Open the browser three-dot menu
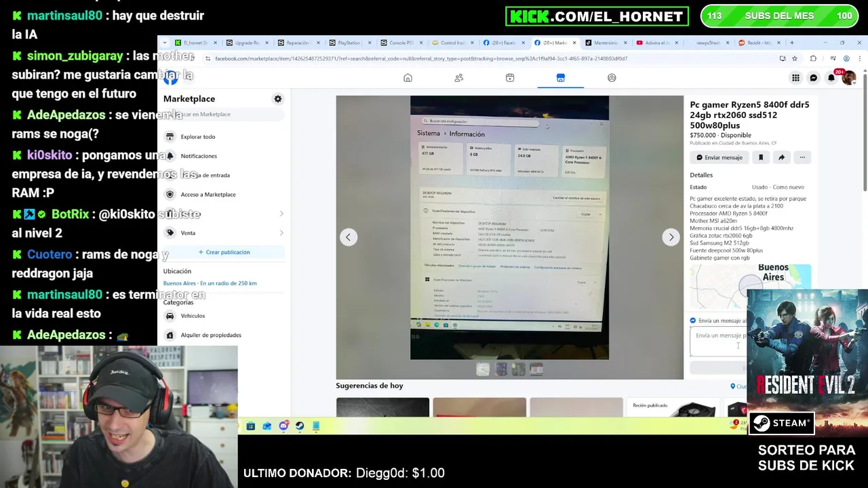This screenshot has height=488, width=868. 859,58
